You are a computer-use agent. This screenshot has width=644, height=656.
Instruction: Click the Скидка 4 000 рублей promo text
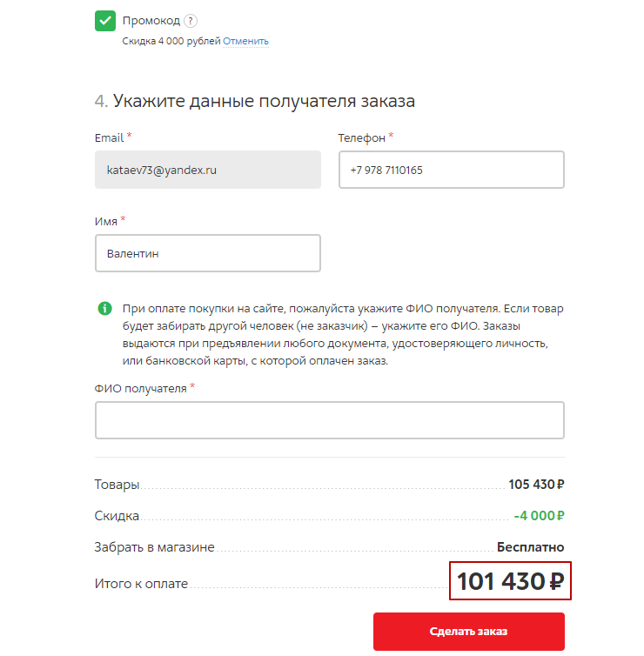(171, 41)
